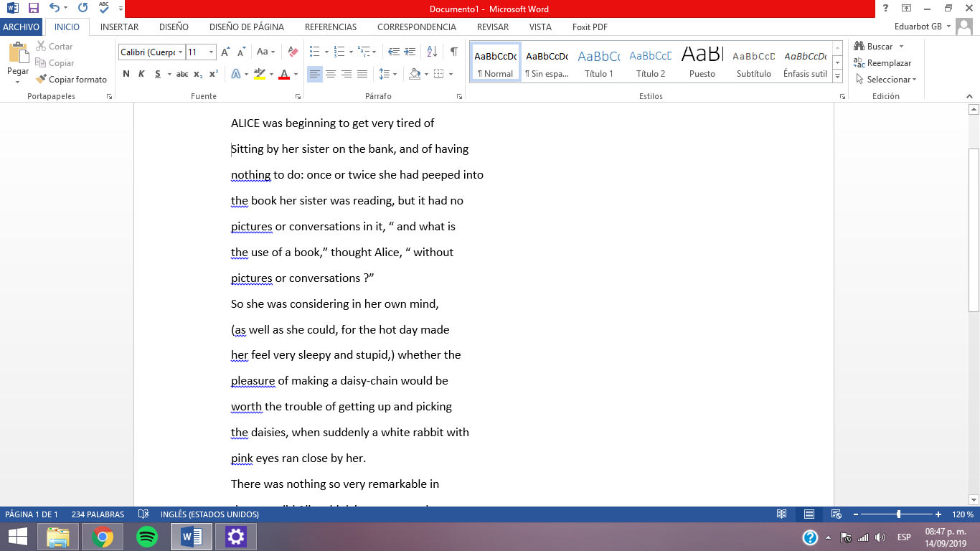This screenshot has width=980, height=551.
Task: Align text to the right
Action: coord(347,74)
